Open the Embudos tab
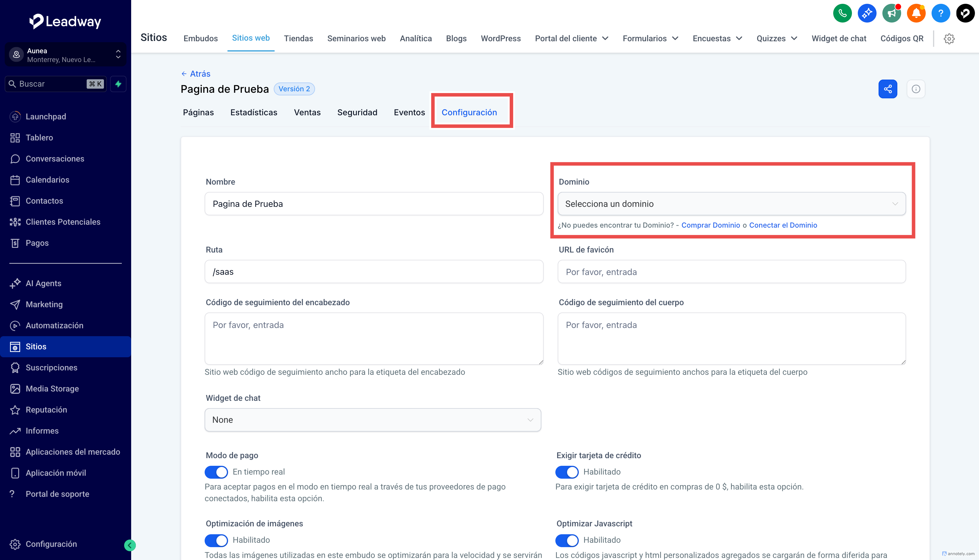 (x=201, y=38)
